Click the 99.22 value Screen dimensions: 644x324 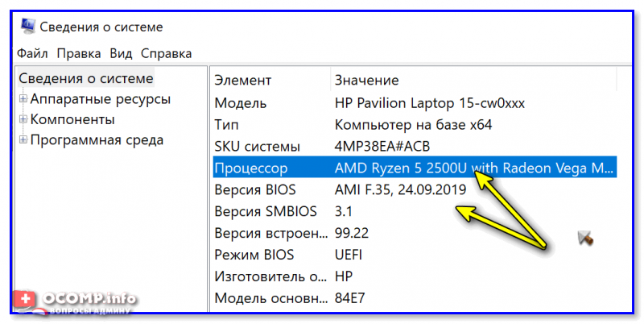tap(352, 233)
